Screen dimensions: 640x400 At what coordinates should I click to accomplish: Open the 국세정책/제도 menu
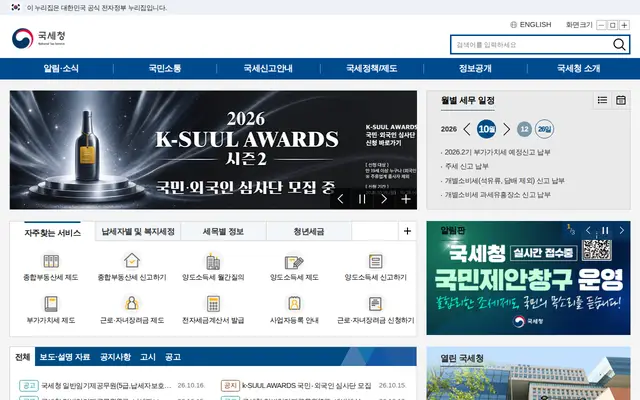[x=371, y=68]
